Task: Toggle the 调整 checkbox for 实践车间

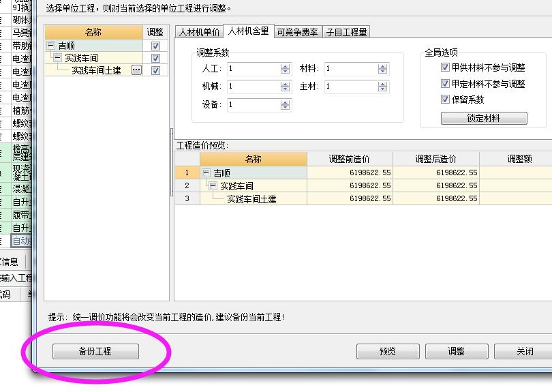Action: point(155,58)
